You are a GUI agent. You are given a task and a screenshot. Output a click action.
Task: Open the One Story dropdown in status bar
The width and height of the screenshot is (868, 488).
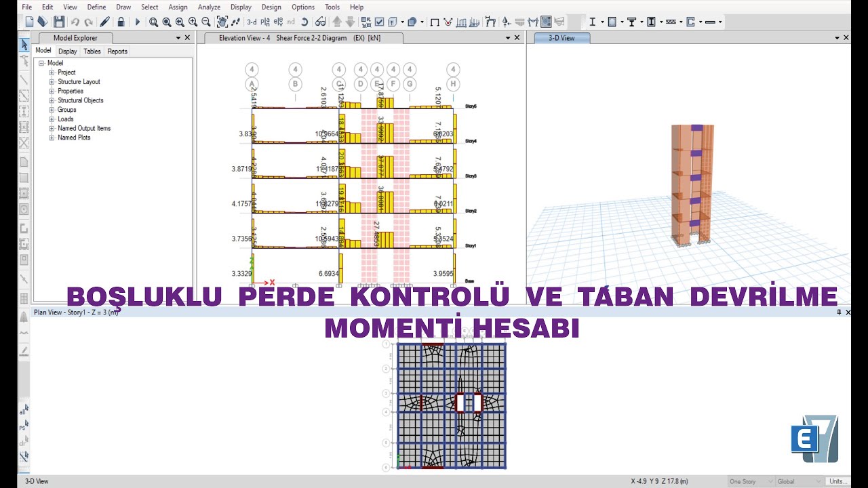pos(751,481)
